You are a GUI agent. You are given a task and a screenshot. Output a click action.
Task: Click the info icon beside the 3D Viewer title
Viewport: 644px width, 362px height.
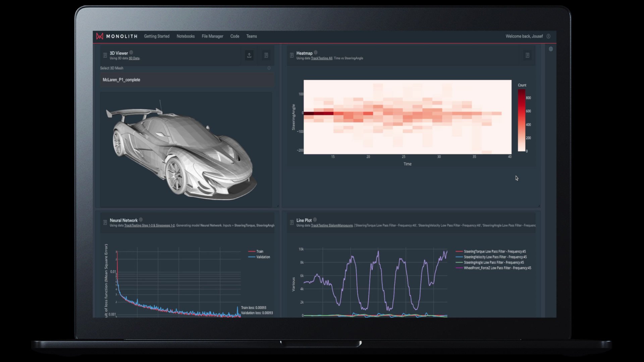point(131,53)
